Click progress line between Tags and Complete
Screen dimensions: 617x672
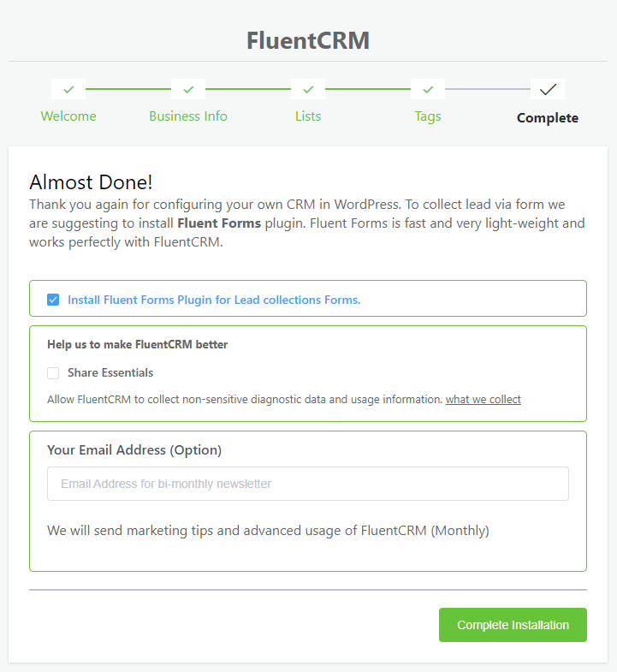488,89
